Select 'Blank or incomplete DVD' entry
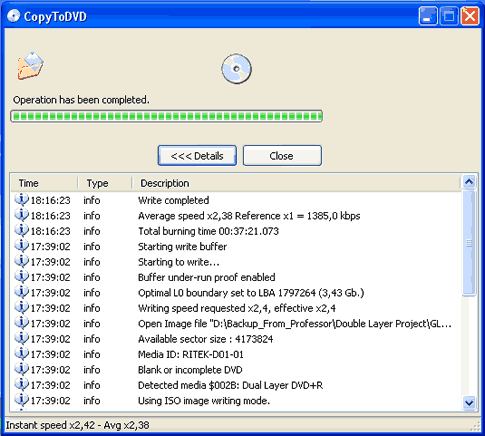 coord(190,370)
